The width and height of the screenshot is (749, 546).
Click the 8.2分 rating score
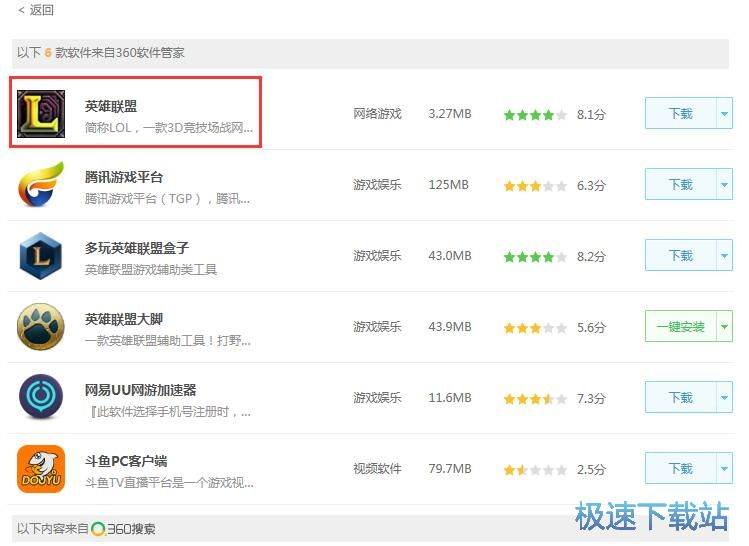pos(591,257)
